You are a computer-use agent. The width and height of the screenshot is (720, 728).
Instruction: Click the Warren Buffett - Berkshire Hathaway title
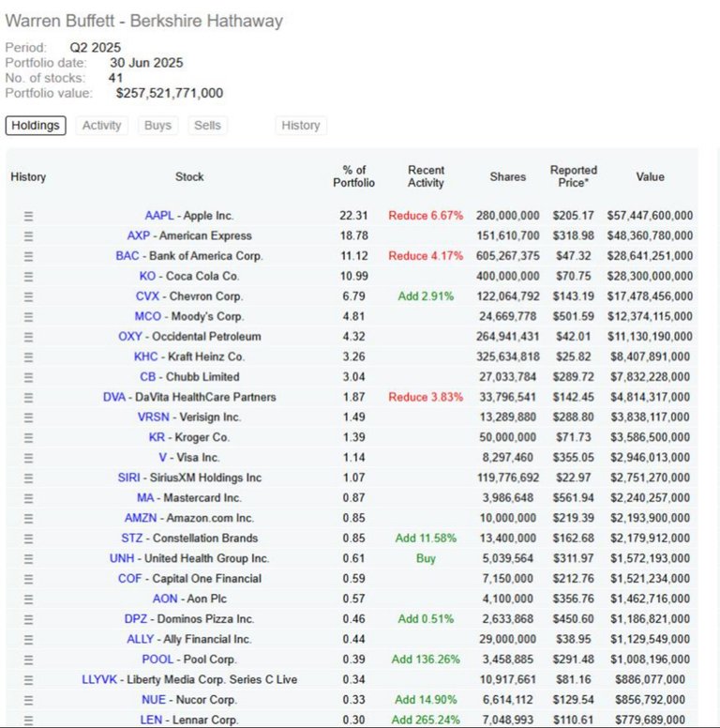pos(143,21)
